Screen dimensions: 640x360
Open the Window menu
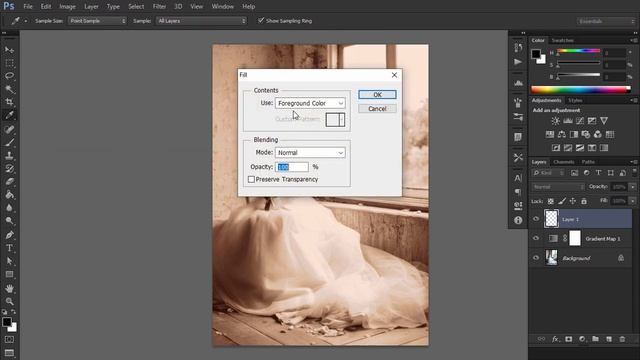(222, 7)
